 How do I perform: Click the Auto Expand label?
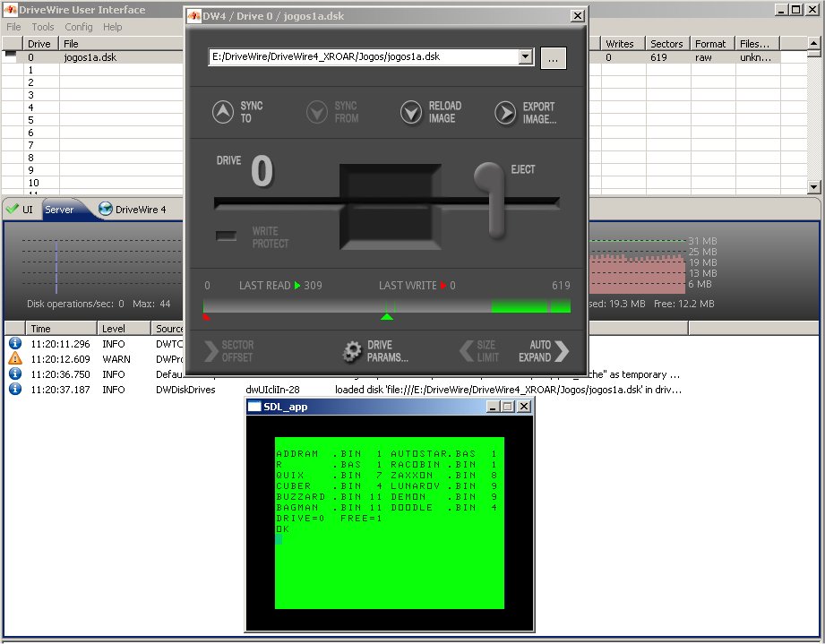click(535, 351)
